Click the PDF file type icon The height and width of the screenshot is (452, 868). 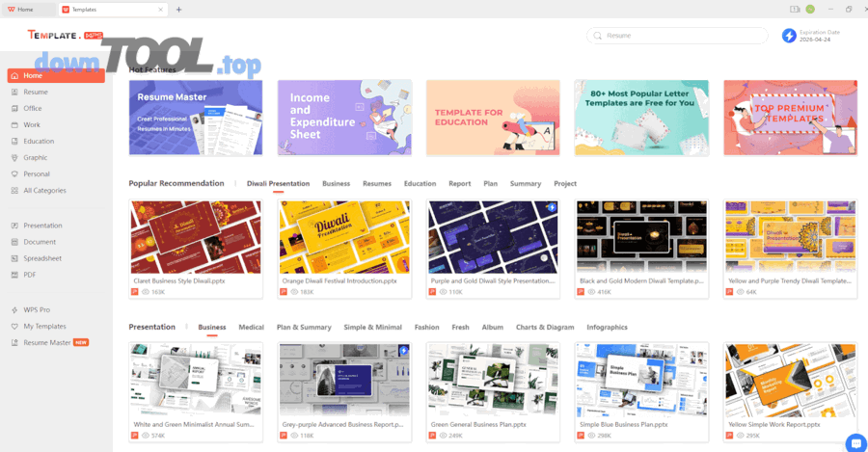tap(14, 275)
